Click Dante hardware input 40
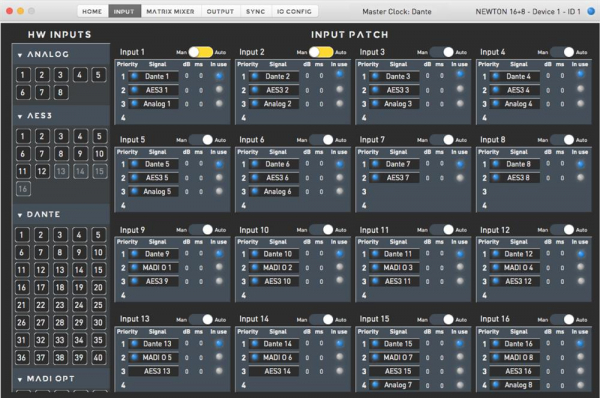The image size is (600, 398). tap(98, 357)
